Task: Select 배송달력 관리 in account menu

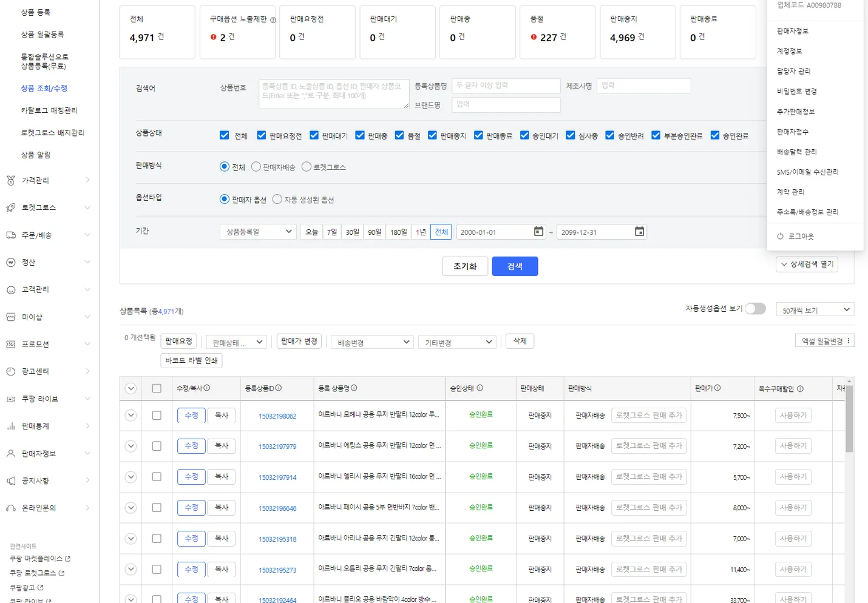Action: click(797, 152)
